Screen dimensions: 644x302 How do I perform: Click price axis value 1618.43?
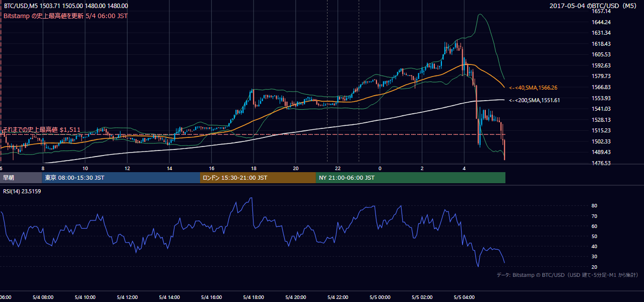pyautogui.click(x=601, y=44)
